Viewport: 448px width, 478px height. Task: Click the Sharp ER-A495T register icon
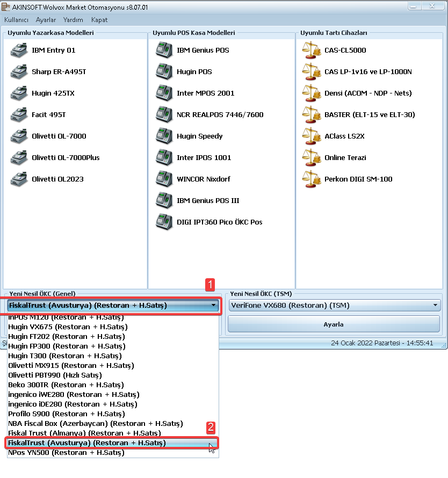point(19,72)
